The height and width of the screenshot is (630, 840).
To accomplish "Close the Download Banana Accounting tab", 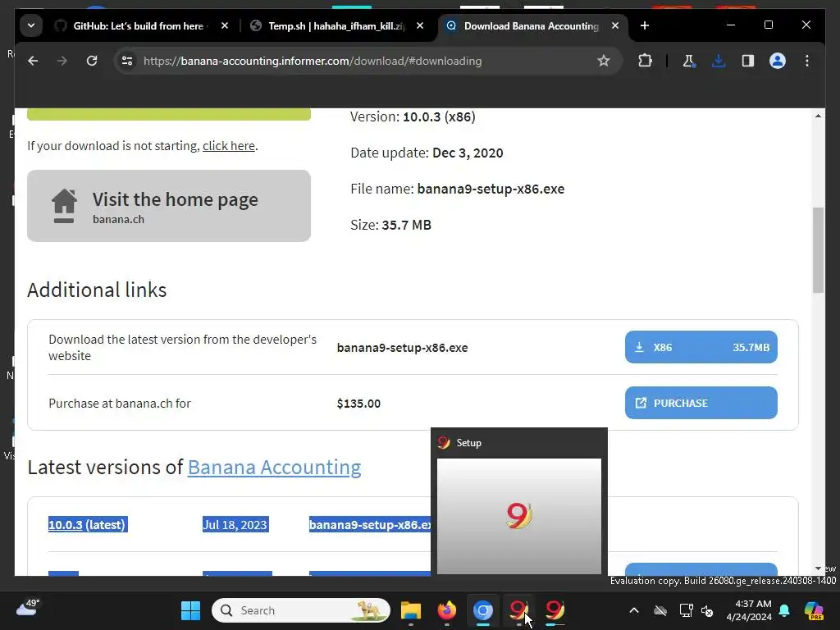I will (615, 25).
